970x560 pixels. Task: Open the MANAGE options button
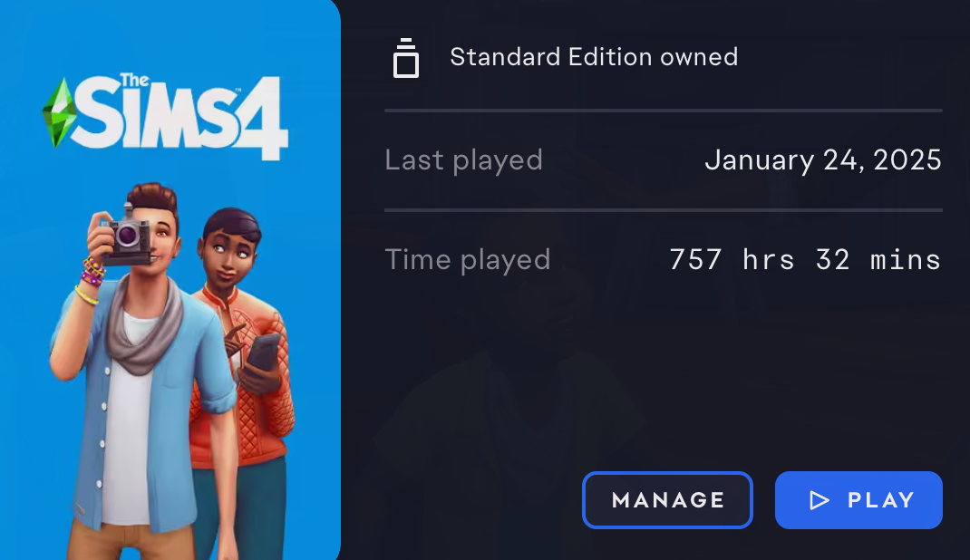(667, 500)
